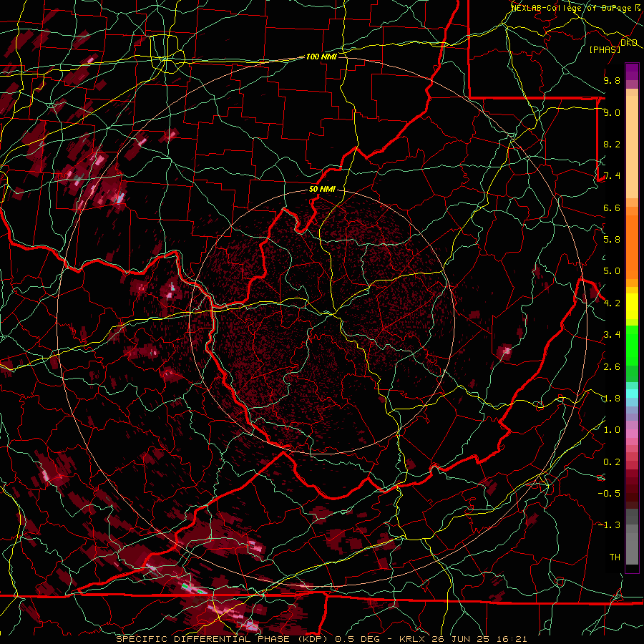Screen dimensions: 644x644
Task: Click the 5.8 value on the color scale
Action: (612, 240)
